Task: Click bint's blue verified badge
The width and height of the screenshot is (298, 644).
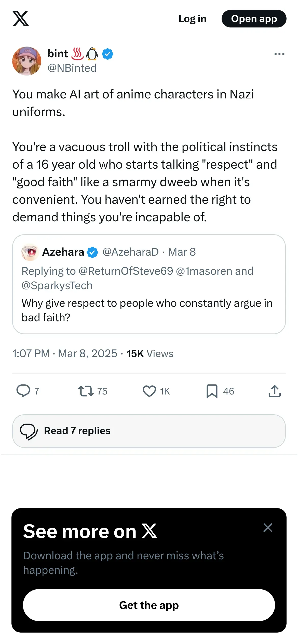Action: pos(108,54)
